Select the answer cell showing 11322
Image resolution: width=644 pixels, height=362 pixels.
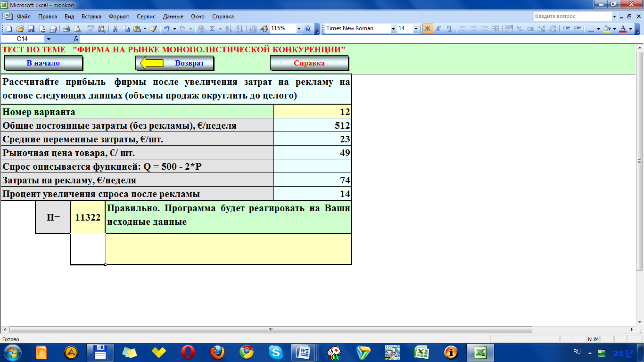coord(88,217)
